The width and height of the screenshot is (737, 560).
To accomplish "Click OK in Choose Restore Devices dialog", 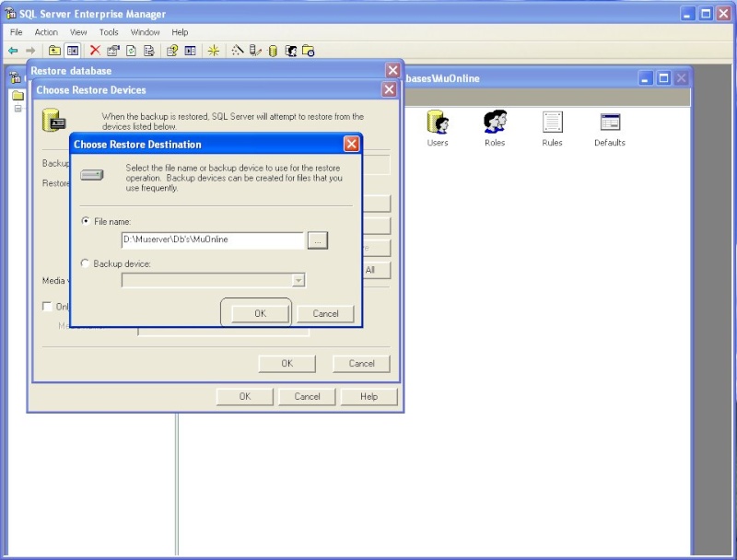I will (x=287, y=363).
